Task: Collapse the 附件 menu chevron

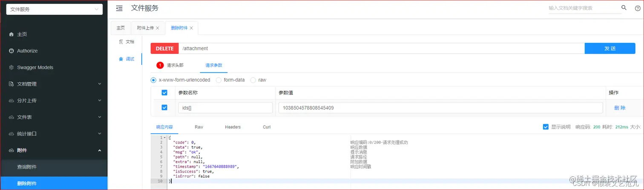Action: click(99, 150)
